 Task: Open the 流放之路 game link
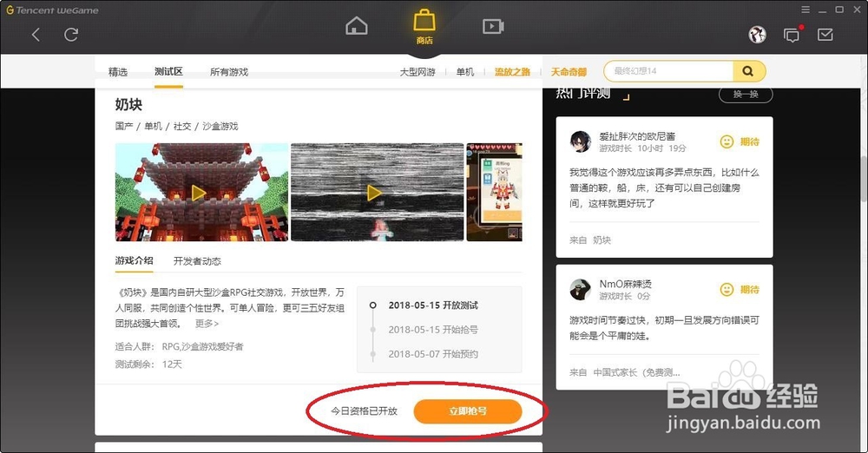pyautogui.click(x=512, y=72)
